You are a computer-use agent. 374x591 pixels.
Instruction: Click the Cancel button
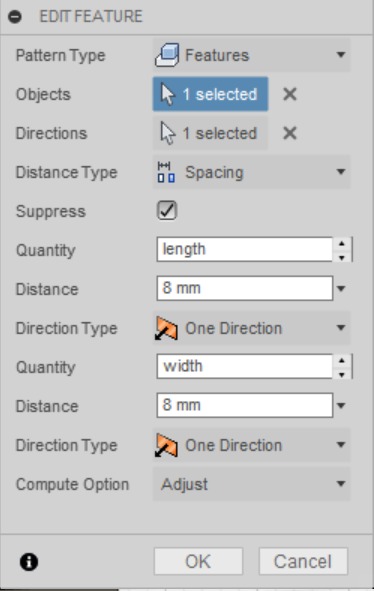pos(303,561)
